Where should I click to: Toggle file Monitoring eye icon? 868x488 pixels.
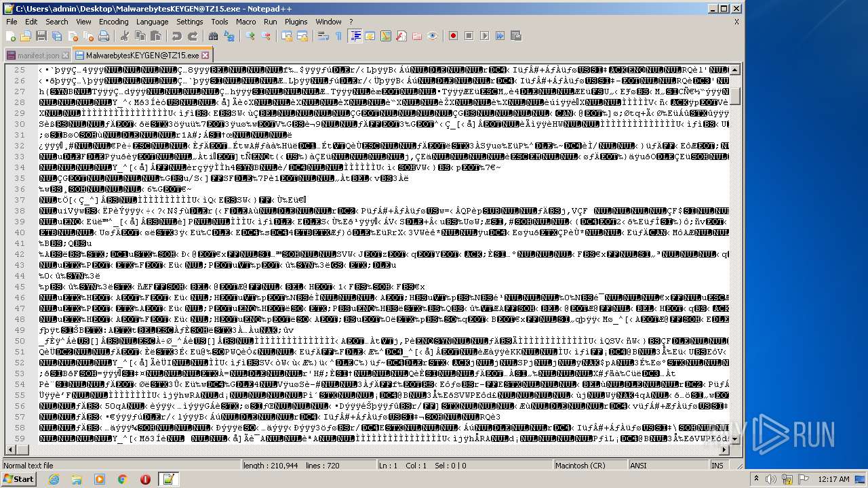point(433,36)
